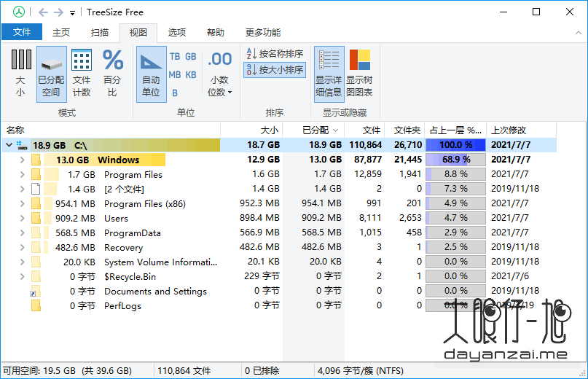
Task: Select the 大小 size mode
Action: click(x=20, y=74)
